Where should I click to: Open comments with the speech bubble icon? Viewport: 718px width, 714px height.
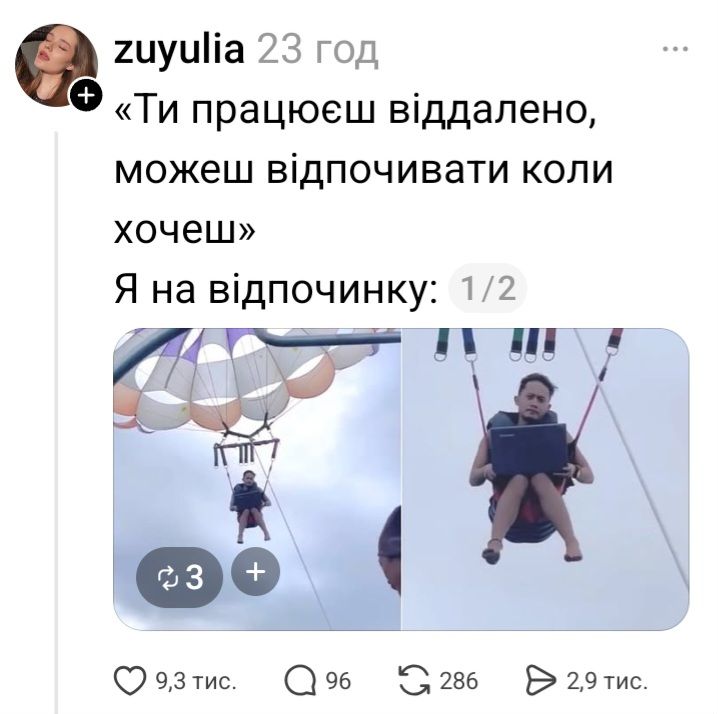point(300,681)
